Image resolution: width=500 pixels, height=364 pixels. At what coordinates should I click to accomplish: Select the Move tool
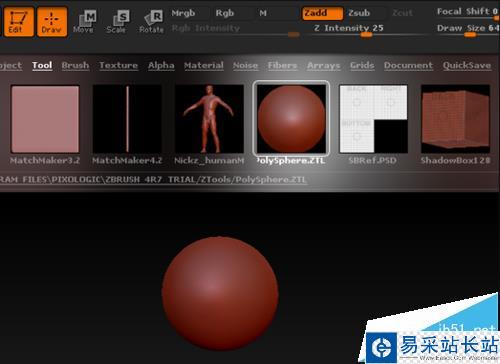tap(84, 22)
